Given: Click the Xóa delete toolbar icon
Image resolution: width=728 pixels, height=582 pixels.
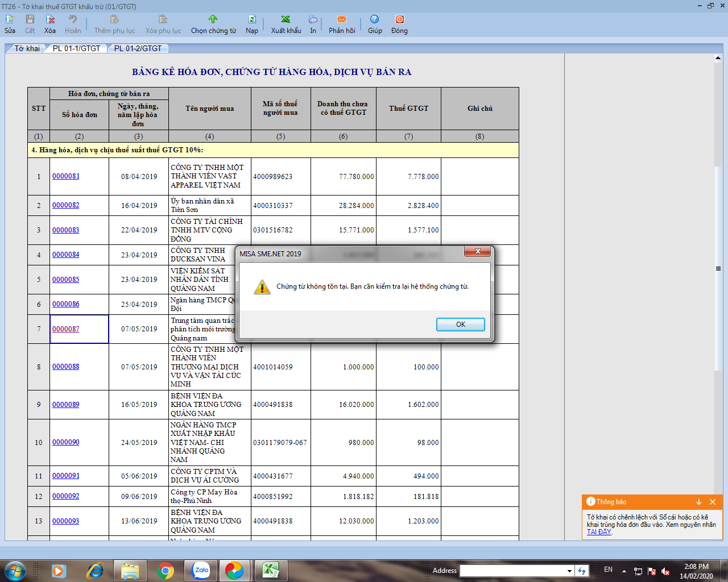Looking at the screenshot, I should (50, 20).
